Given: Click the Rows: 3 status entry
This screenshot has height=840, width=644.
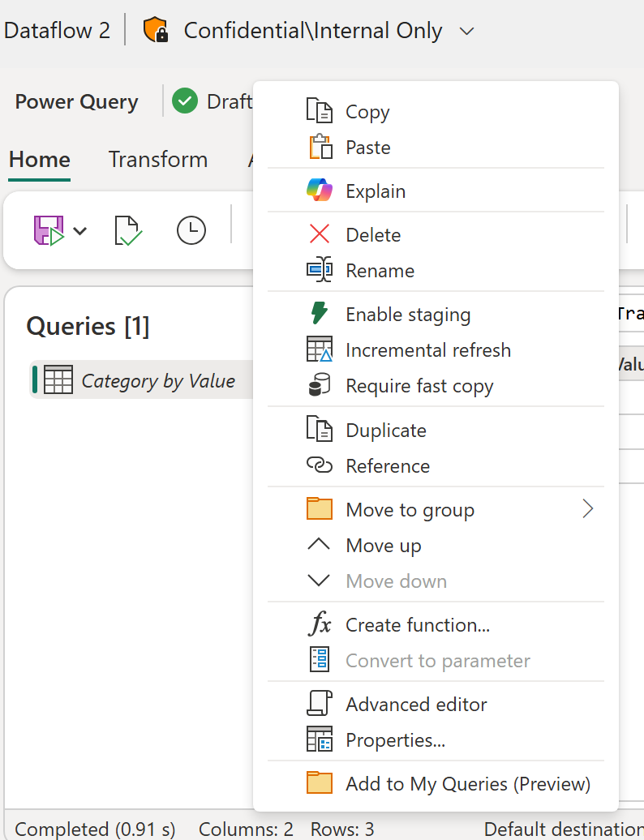Looking at the screenshot, I should click(x=341, y=829).
